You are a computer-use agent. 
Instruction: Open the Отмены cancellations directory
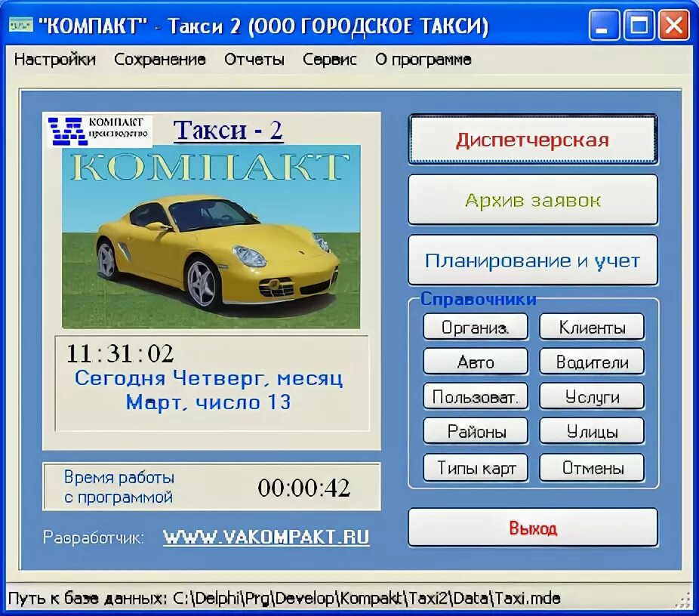pos(591,467)
